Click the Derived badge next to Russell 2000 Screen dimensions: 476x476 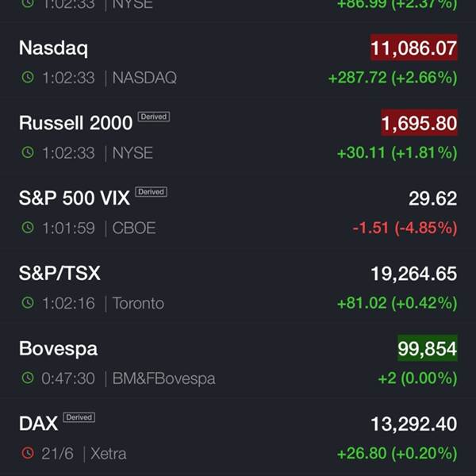154,117
